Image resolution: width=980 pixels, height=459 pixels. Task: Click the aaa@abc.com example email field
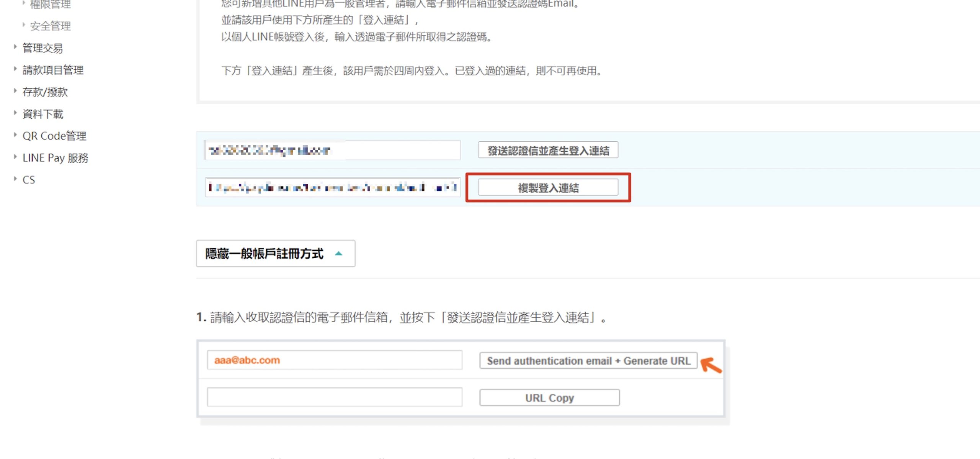(335, 360)
